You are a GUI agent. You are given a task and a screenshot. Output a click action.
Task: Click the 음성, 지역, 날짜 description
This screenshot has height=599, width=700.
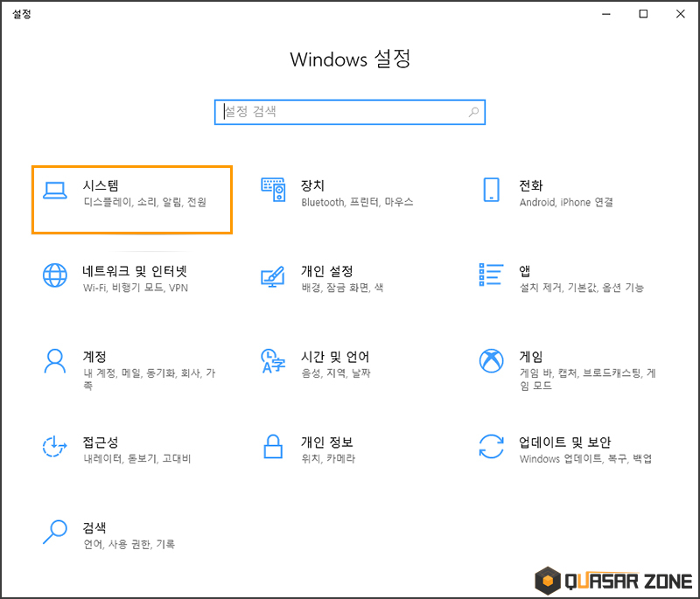pos(336,373)
